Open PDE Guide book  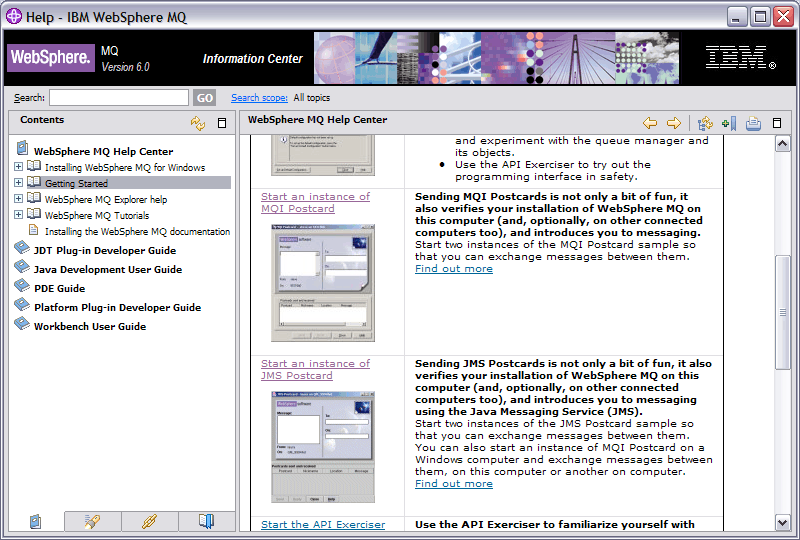click(59, 288)
